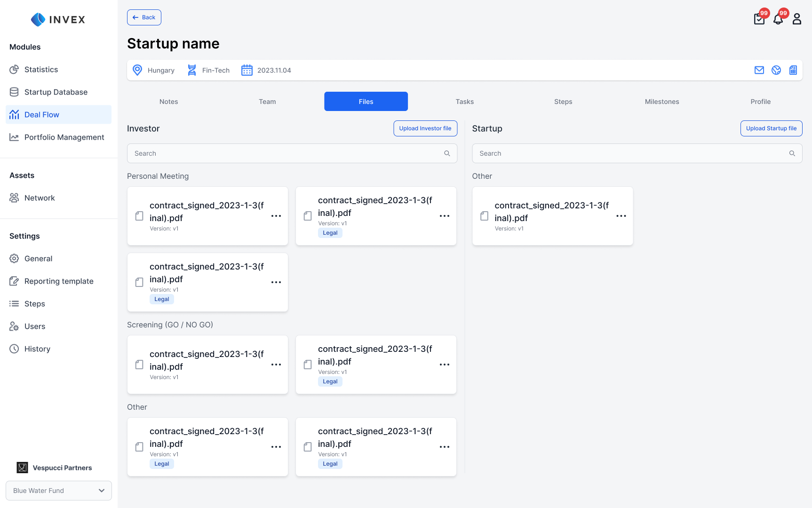Click the search magnifier in Investor search
Viewport: 812px width, 508px height.
point(447,153)
